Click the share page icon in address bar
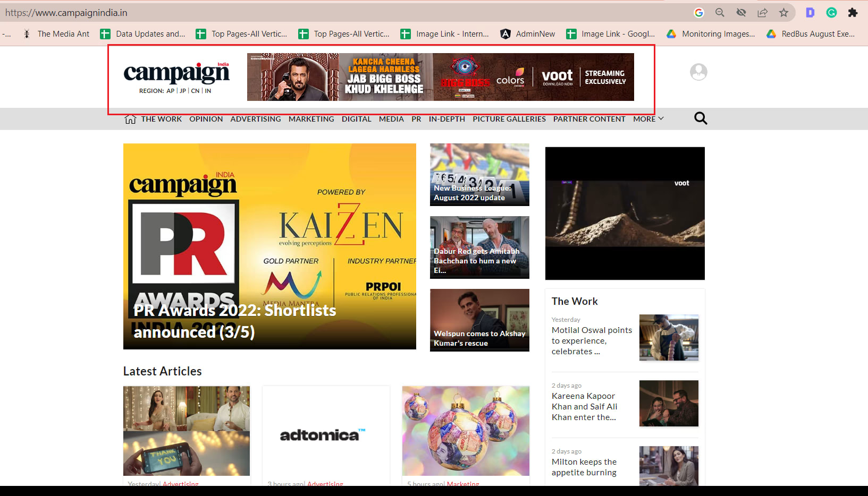 (x=762, y=13)
